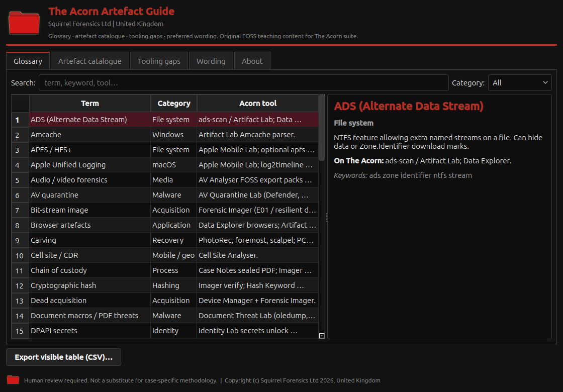Image resolution: width=563 pixels, height=392 pixels.
Task: Select the Cell site / CDR term
Action: click(x=90, y=255)
